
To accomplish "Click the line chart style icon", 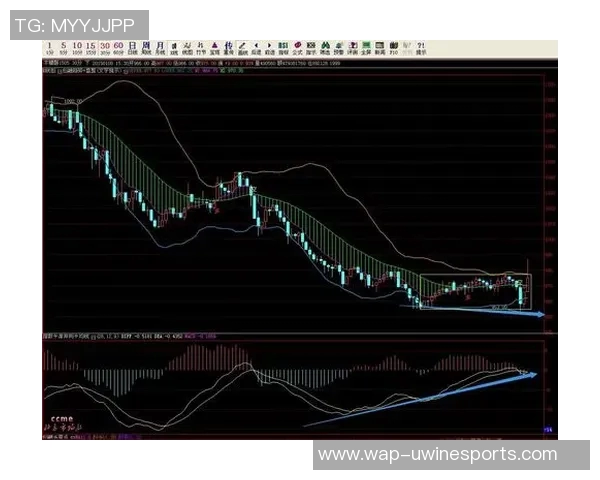I will point(187,48).
